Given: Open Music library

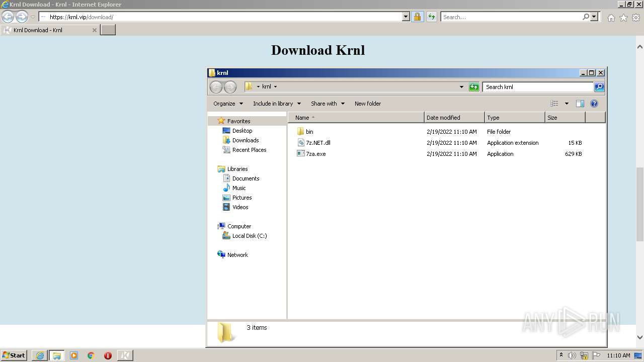Looking at the screenshot, I should coord(239,188).
